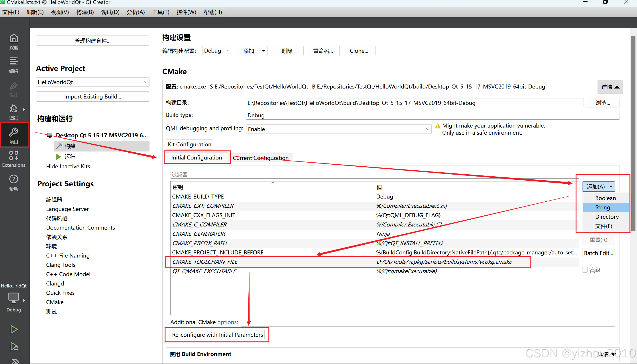Screen dimensions: 637x364
Task: Open the Debug build configuration dropdown
Action: [x=217, y=51]
